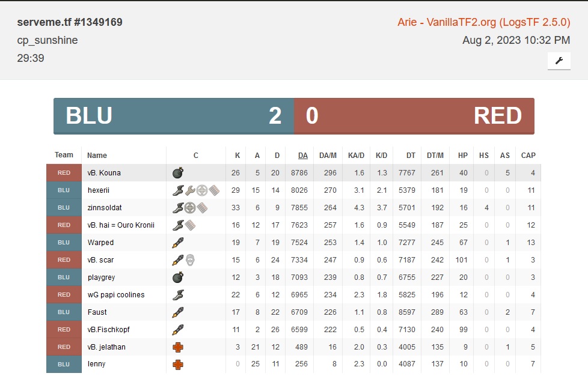Viewport: 588px width, 388px height.
Task: Select the match duration 29:39
Action: pyautogui.click(x=31, y=58)
